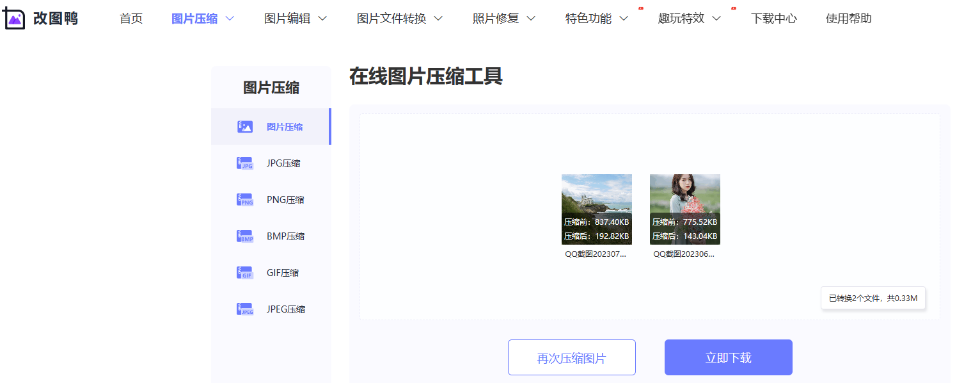Select the compressed portrait photo thumbnail
Viewport: 980px width, 383px height.
click(684, 209)
